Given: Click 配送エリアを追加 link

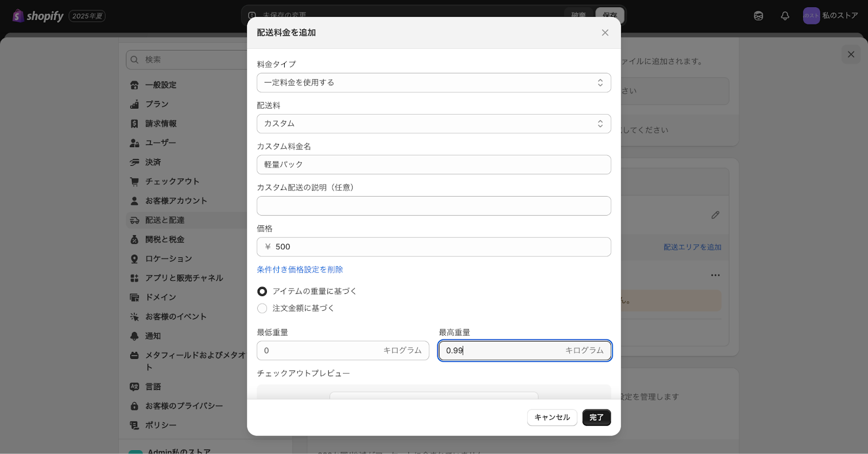Looking at the screenshot, I should (x=692, y=247).
